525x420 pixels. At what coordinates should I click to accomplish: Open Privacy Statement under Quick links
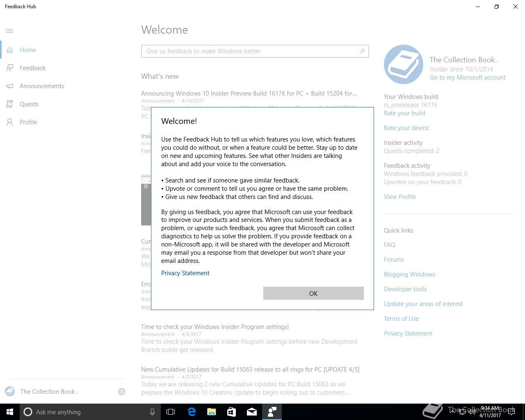pos(408,333)
